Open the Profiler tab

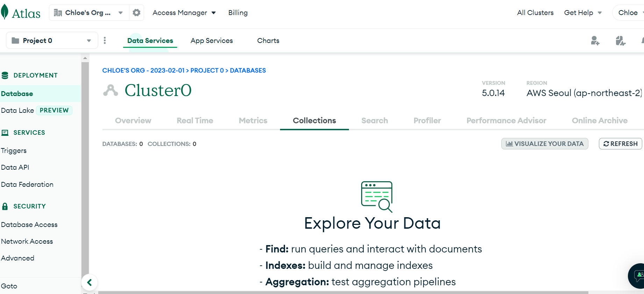[x=427, y=120]
